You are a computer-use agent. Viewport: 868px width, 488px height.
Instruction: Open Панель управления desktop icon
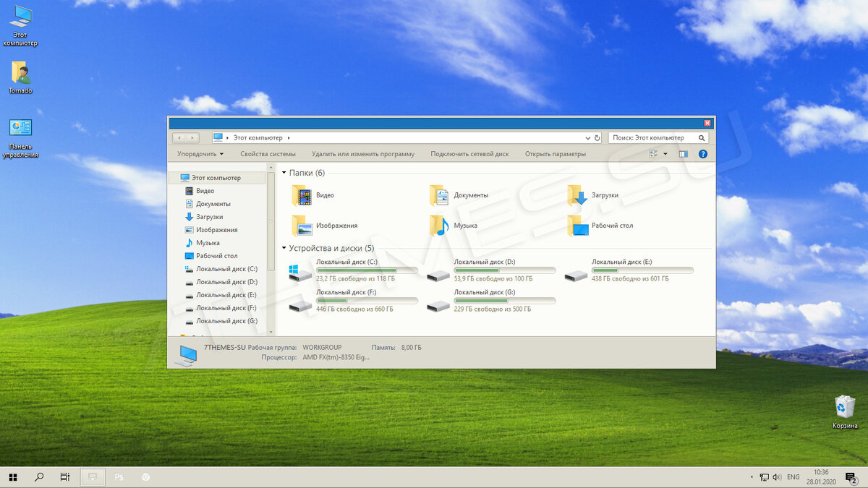(20, 138)
